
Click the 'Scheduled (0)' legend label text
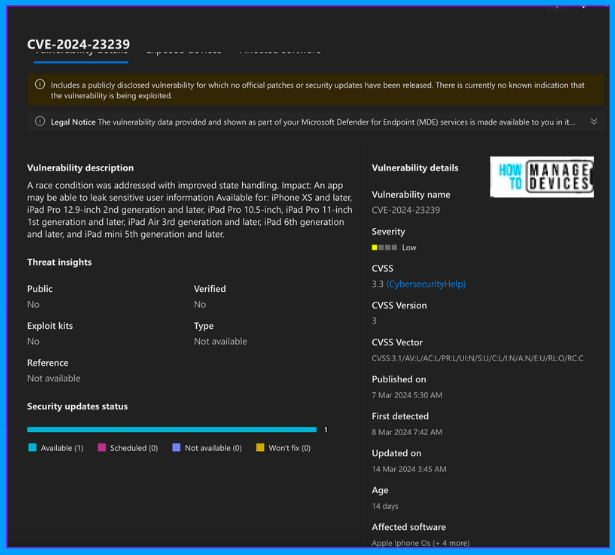[134, 448]
